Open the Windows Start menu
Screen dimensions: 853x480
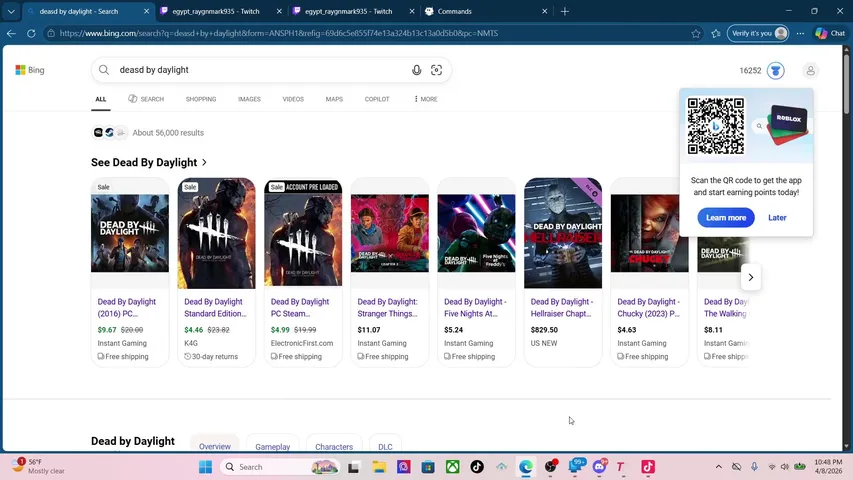point(206,467)
